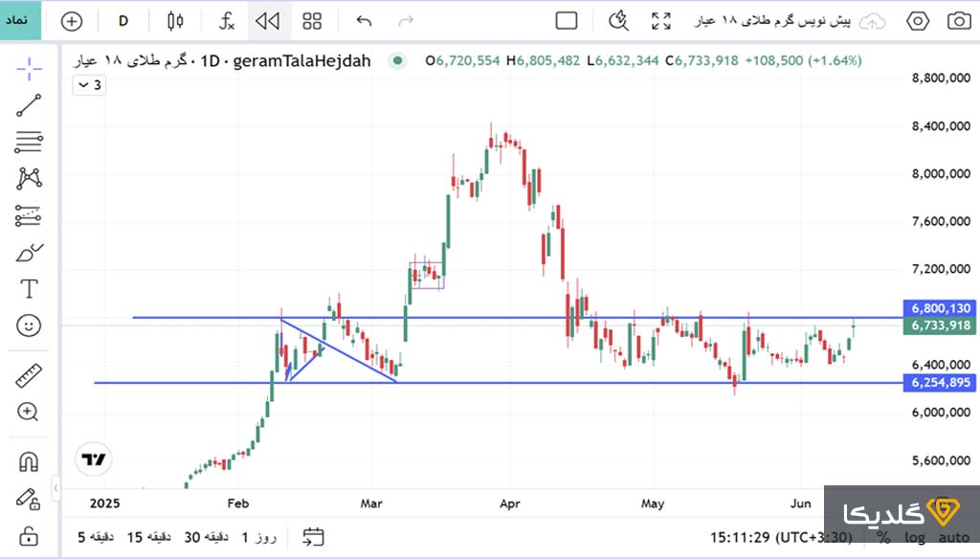
Task: Switch to the 30 دقیقه timeframe
Action: coord(205,537)
